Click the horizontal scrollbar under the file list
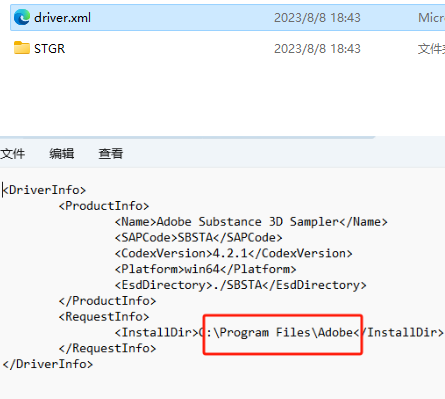The image size is (445, 399). coord(187,137)
